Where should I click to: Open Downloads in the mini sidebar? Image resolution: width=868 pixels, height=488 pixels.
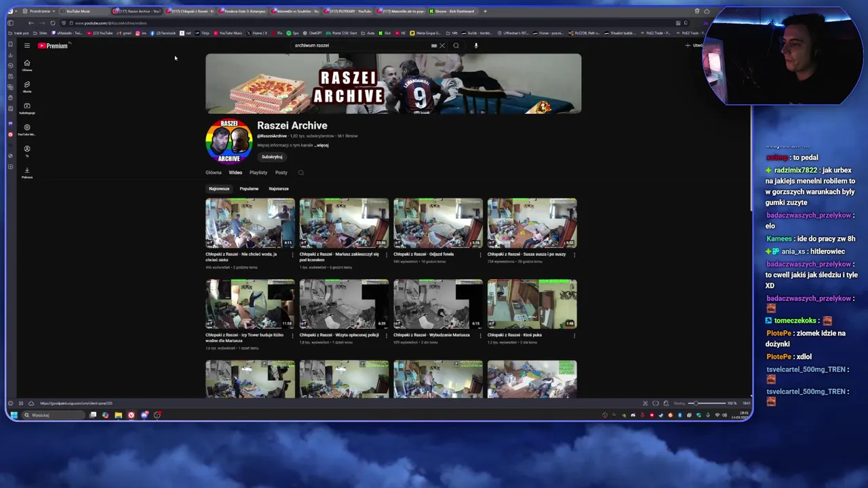27,173
